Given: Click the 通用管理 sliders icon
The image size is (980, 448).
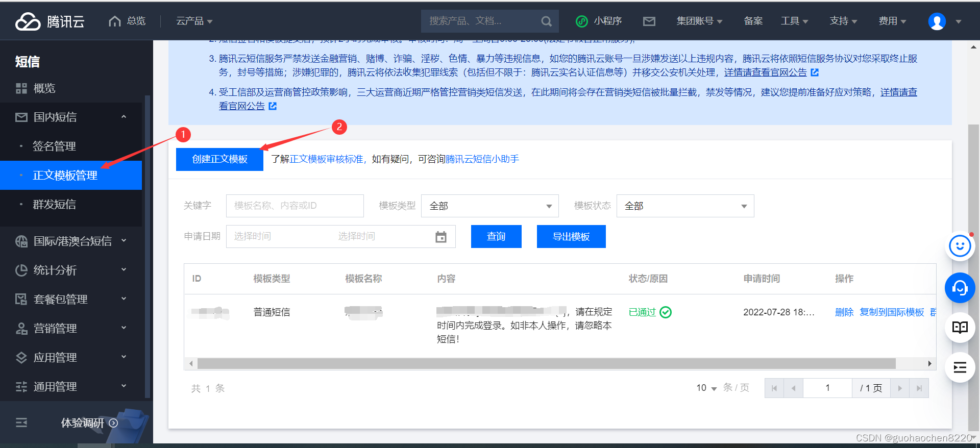Looking at the screenshot, I should point(21,387).
